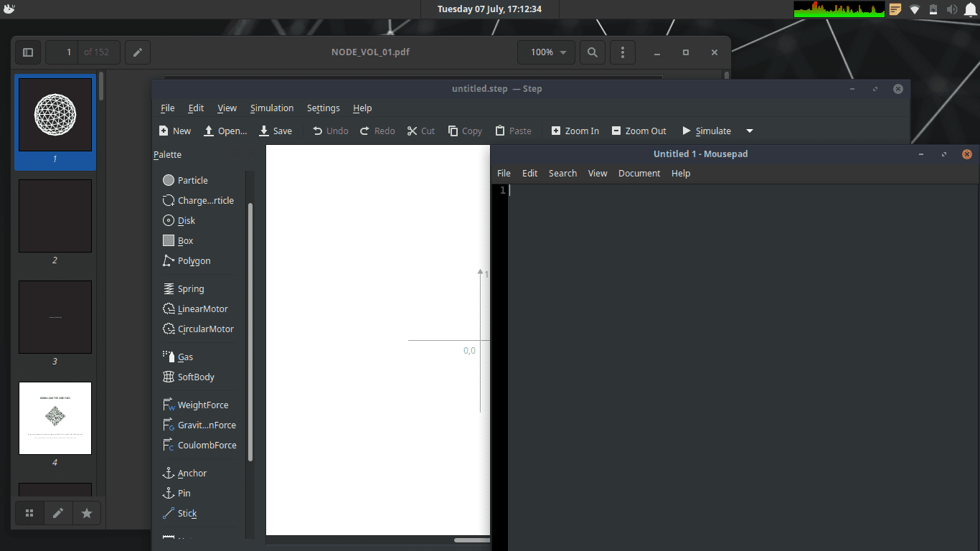Open Step's Settings menu
The height and width of the screenshot is (551, 980).
click(x=324, y=108)
